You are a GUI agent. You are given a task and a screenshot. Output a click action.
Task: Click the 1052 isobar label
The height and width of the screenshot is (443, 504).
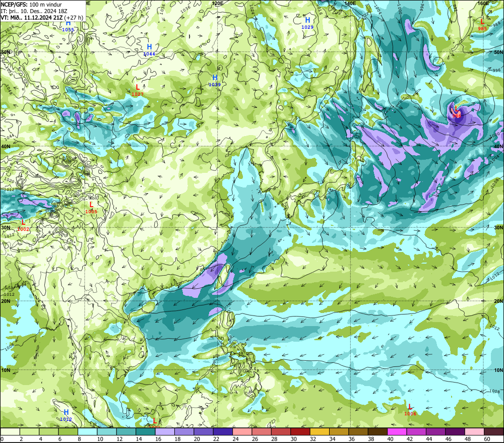coord(9,72)
